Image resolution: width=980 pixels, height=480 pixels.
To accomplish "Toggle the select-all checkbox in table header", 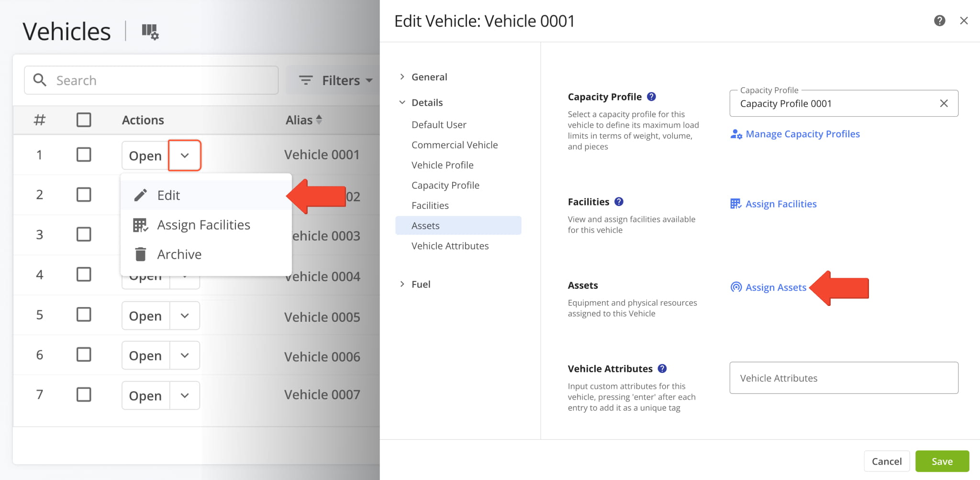I will 84,120.
